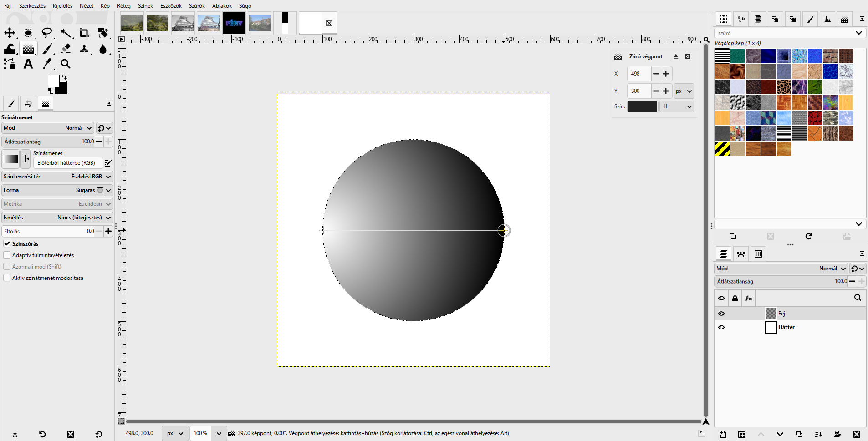Open the Színek menu
This screenshot has width=868, height=441.
click(x=145, y=6)
